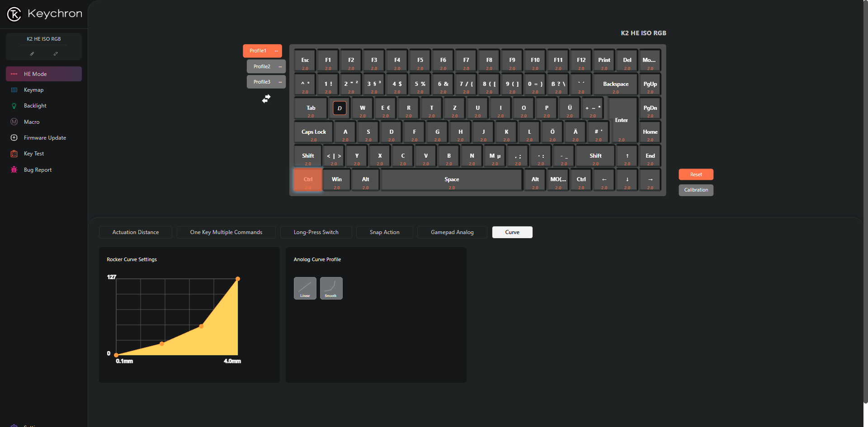
Task: Click the Keychron logo icon
Action: click(14, 14)
